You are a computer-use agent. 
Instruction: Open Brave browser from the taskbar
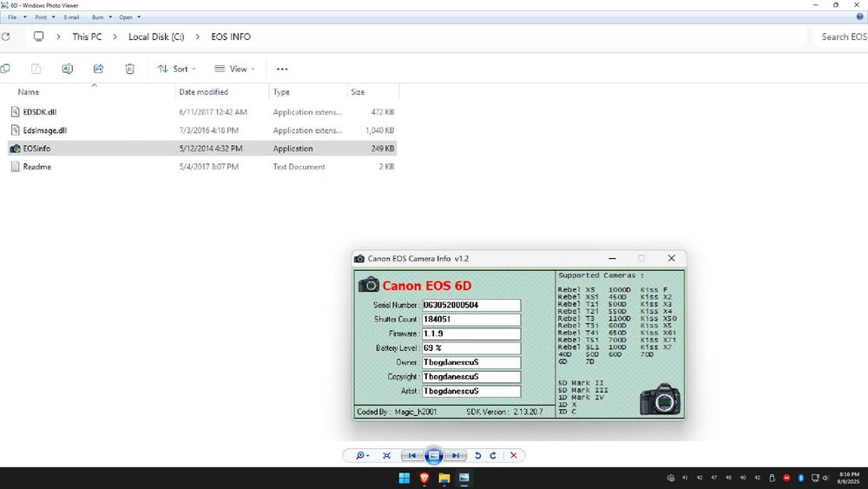(424, 478)
